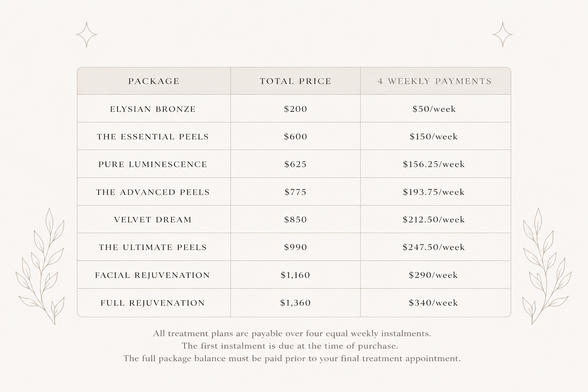Image resolution: width=588 pixels, height=392 pixels.
Task: Click the $850 total price cell
Action: pos(296,220)
